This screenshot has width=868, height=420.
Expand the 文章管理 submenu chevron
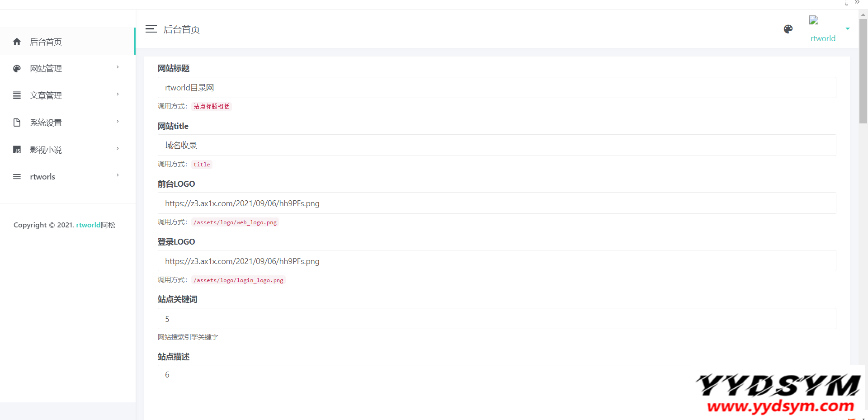click(118, 94)
